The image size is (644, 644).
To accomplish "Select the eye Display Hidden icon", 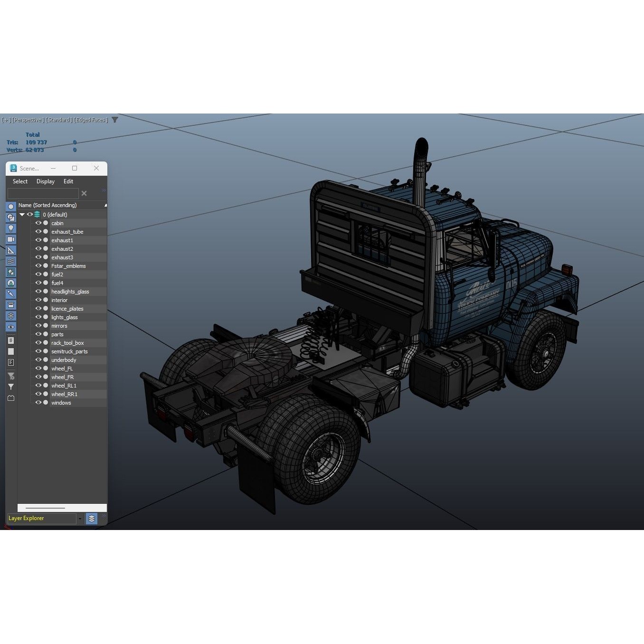I will click(x=11, y=327).
